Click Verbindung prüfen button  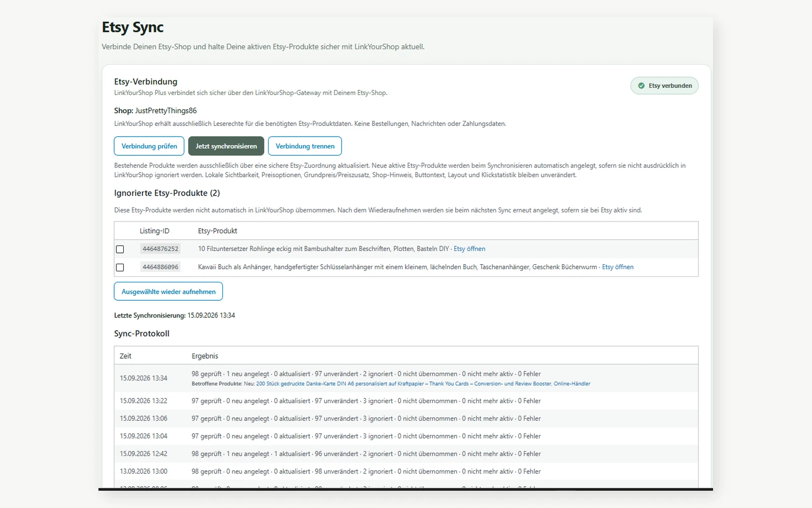click(x=149, y=146)
